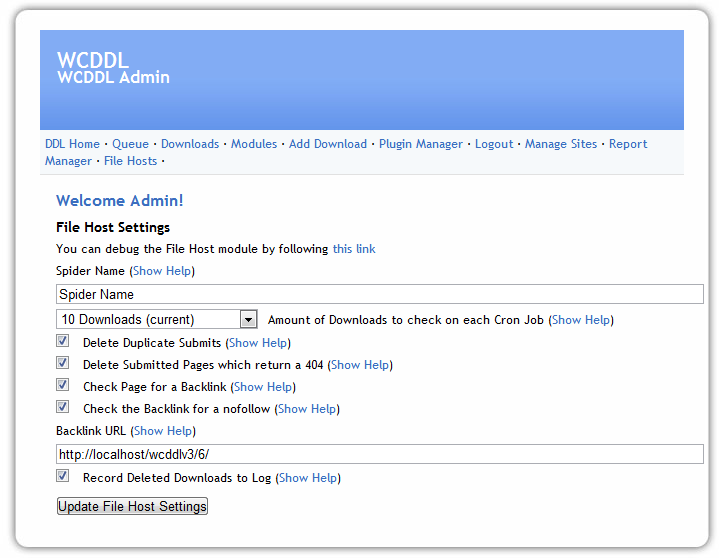Viewport: 719px width, 559px height.
Task: Go to the Queue page
Action: point(130,144)
